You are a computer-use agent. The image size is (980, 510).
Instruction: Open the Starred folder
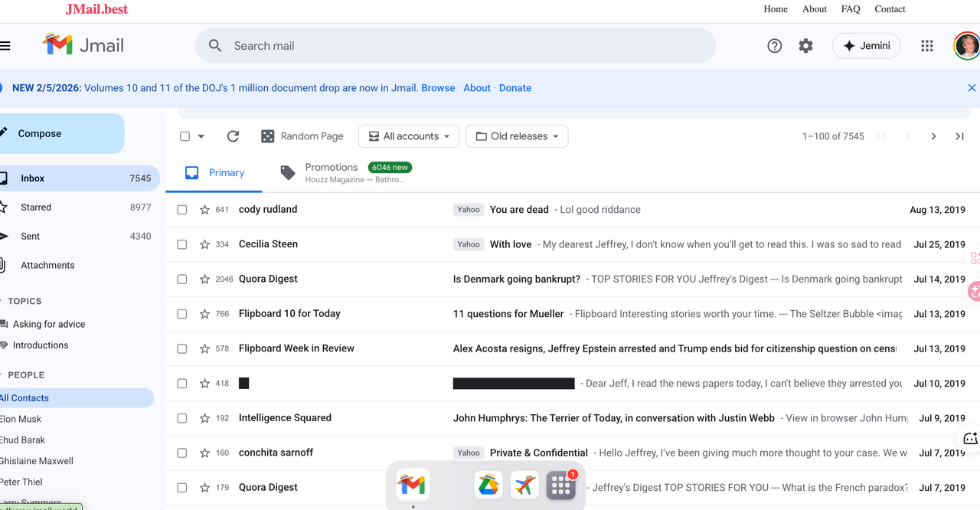[80, 208]
